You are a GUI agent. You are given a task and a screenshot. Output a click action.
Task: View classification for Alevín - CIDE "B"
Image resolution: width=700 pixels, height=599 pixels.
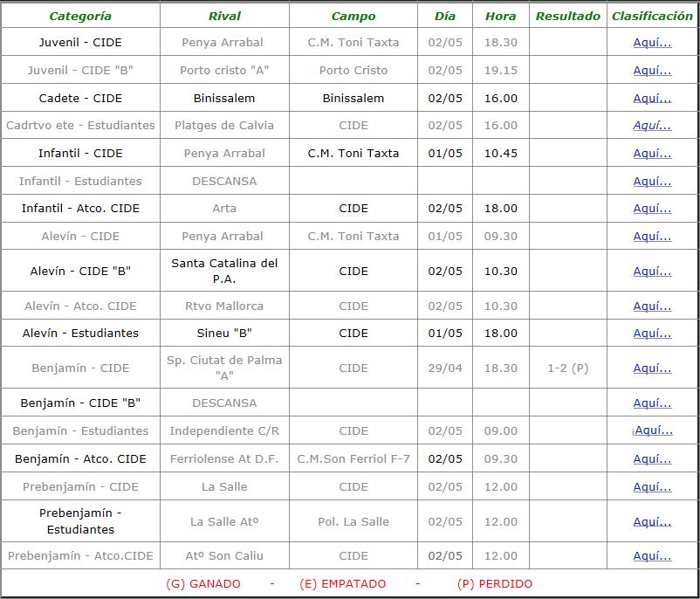click(652, 271)
